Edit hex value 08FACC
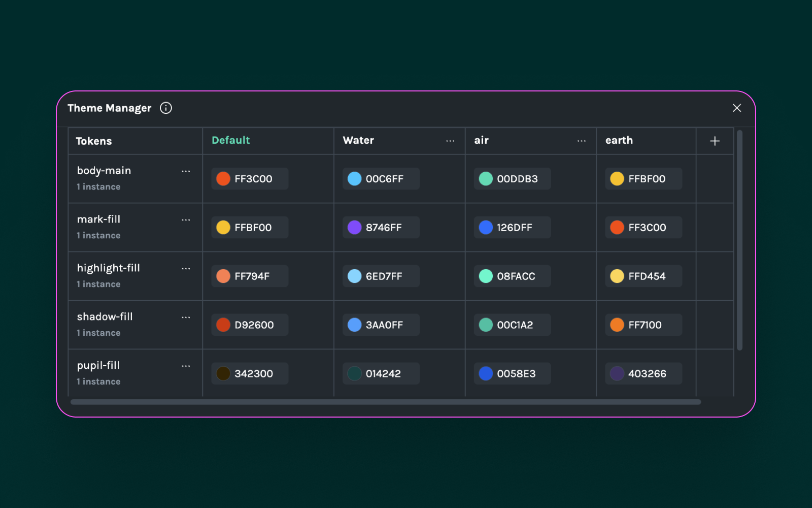 click(x=516, y=276)
